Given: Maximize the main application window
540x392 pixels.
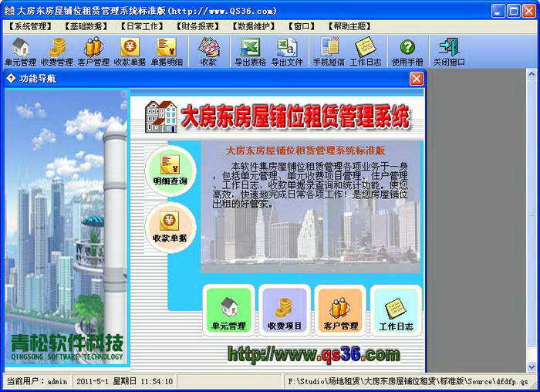Looking at the screenshot, I should [x=513, y=11].
